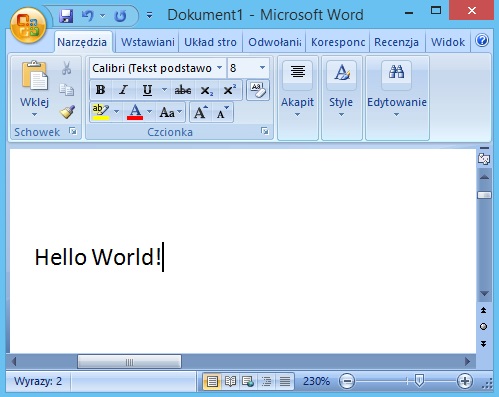
Task: Open the font name dropdown
Action: pos(219,68)
